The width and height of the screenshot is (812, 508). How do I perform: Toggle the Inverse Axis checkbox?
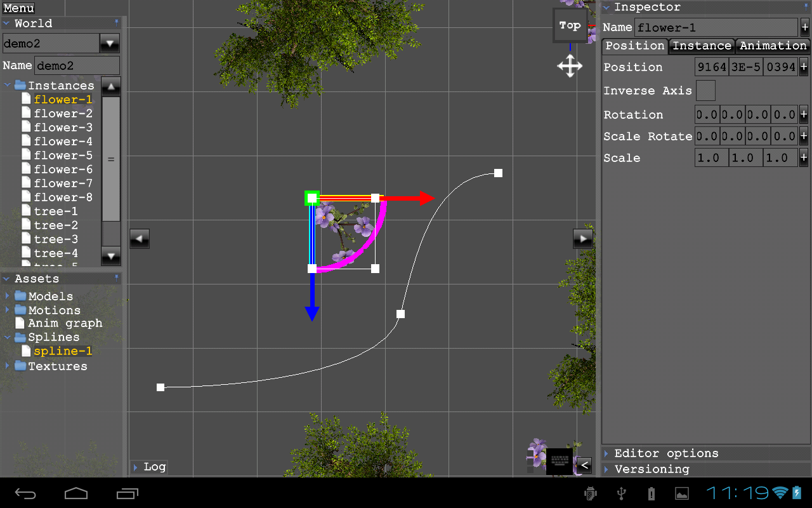click(x=705, y=91)
